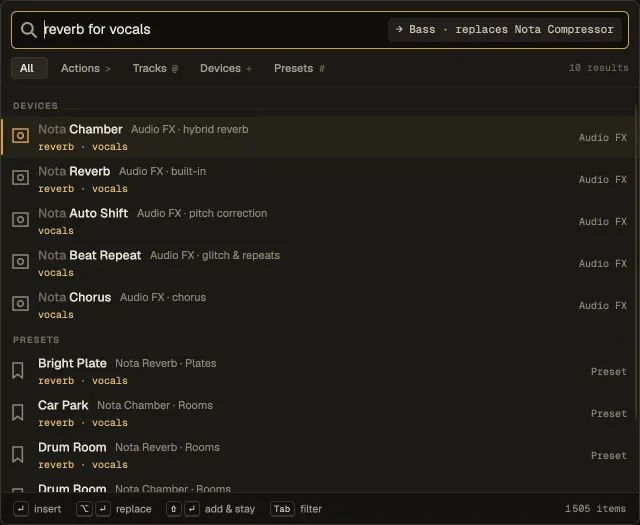Click the 'Preset' label on Bright Plate row
This screenshot has height=525, width=640.
[609, 372]
